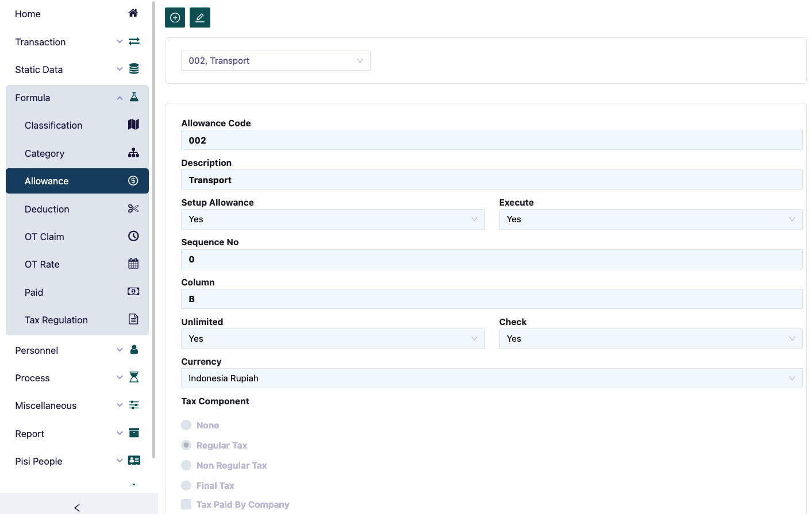Click the clock icon next to OT Claim
Screen dimensions: 812x514
133,235
